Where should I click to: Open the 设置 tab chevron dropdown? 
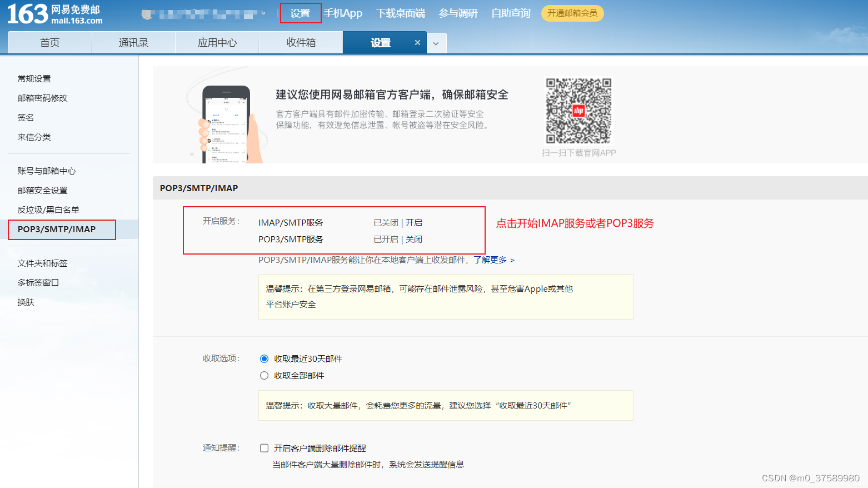(436, 42)
